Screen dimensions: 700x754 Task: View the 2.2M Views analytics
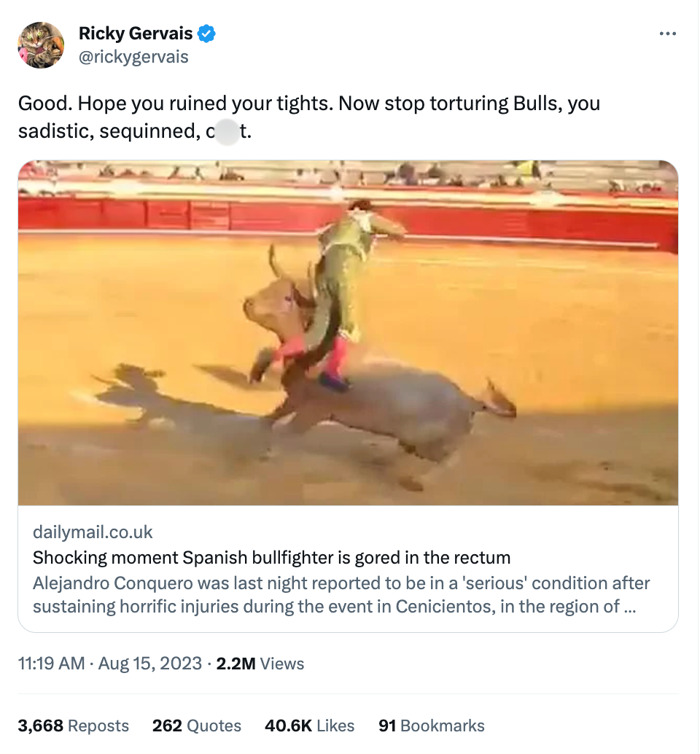[260, 664]
